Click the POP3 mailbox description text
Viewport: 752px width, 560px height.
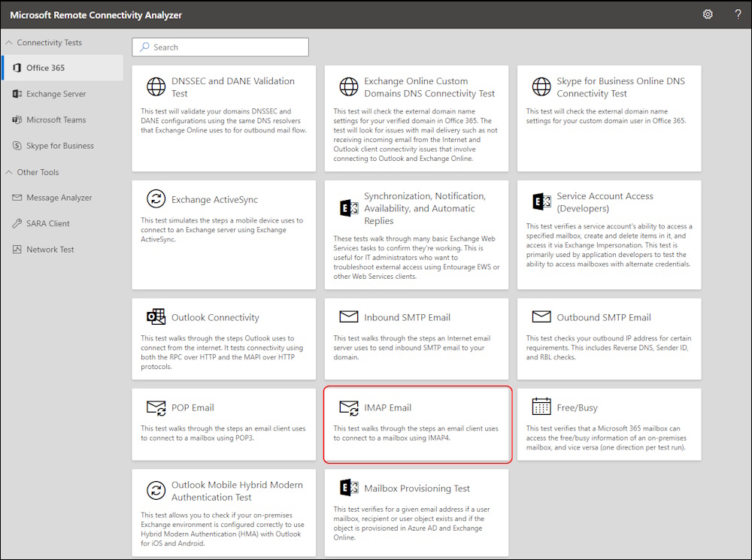coord(223,433)
